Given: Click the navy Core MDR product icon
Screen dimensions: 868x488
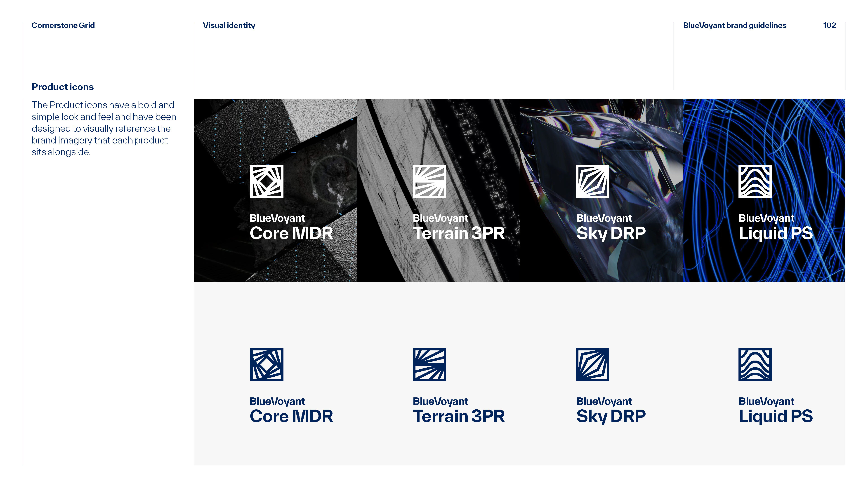Looking at the screenshot, I should click(267, 364).
